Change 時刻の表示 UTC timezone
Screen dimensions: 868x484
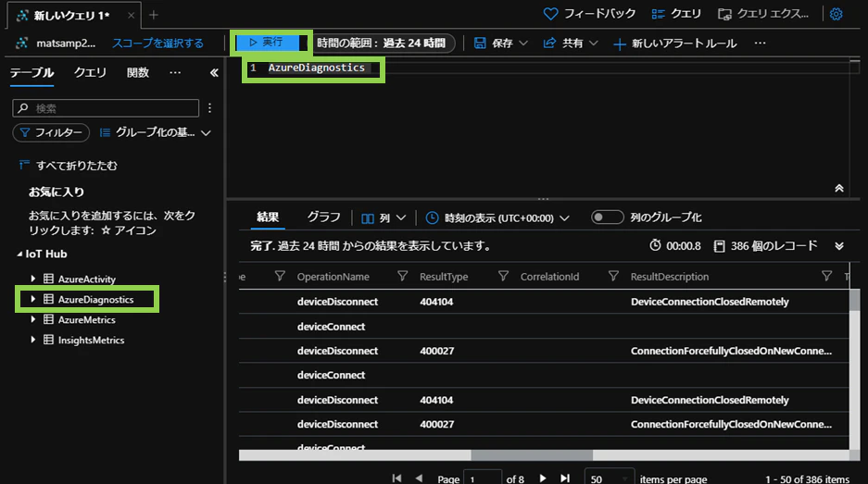click(x=497, y=217)
